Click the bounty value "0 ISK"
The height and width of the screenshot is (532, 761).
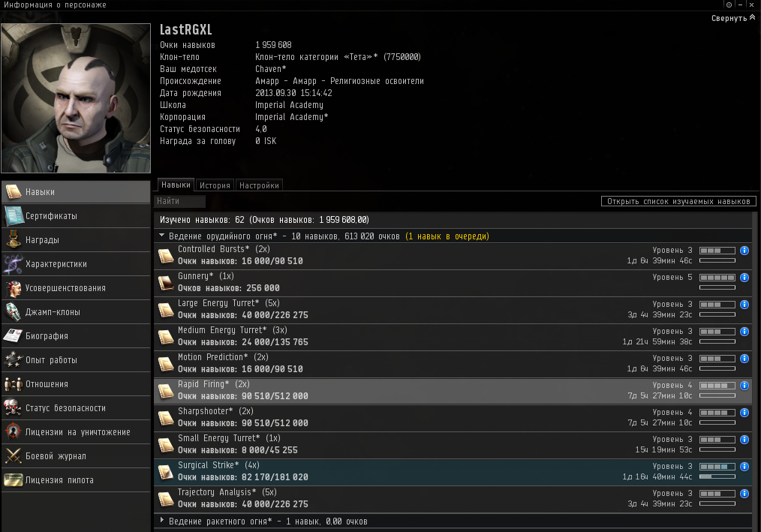(x=266, y=141)
